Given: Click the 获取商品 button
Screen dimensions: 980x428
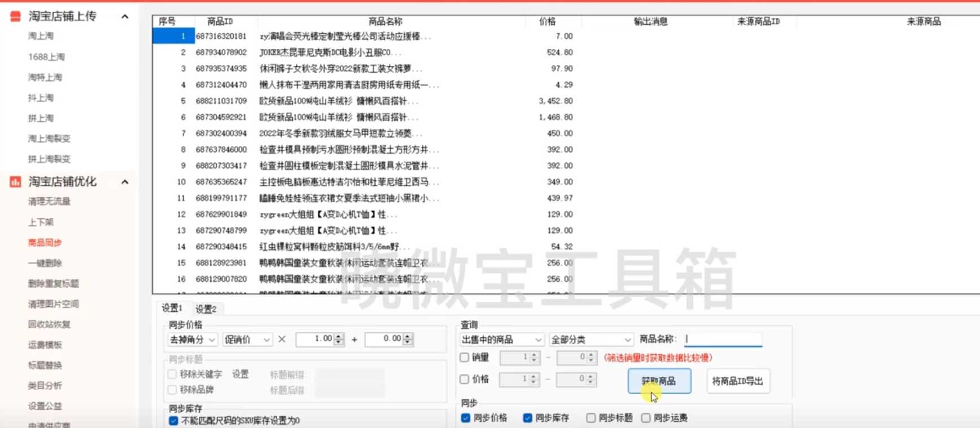Looking at the screenshot, I should click(659, 381).
